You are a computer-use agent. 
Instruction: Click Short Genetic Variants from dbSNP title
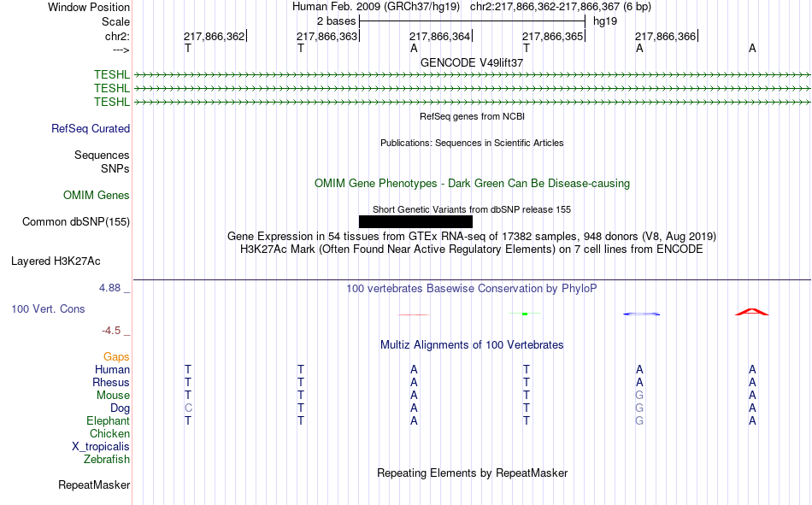tap(472, 209)
